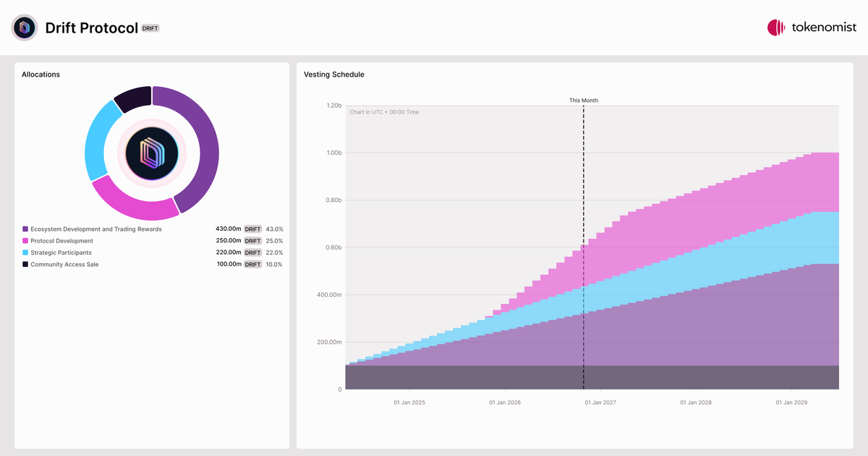Select purple Ecosystem Development legend swatch
Viewport: 868px width, 456px height.
pyautogui.click(x=25, y=229)
